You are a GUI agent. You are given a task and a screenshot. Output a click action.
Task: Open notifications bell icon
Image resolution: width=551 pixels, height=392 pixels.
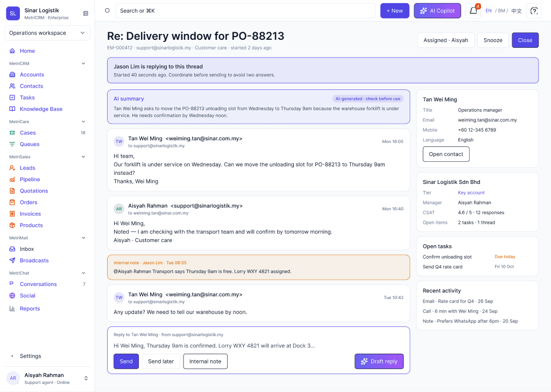(x=474, y=11)
